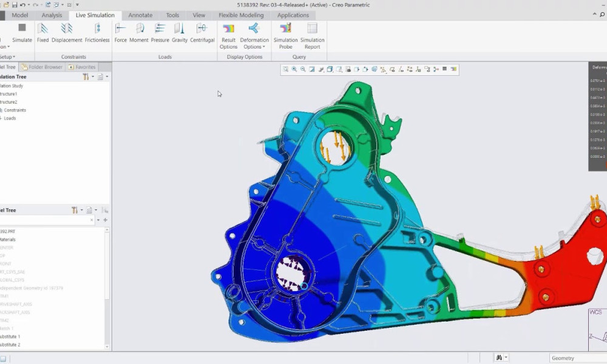Add a Frictionless constraint
The width and height of the screenshot is (607, 364).
pyautogui.click(x=97, y=33)
